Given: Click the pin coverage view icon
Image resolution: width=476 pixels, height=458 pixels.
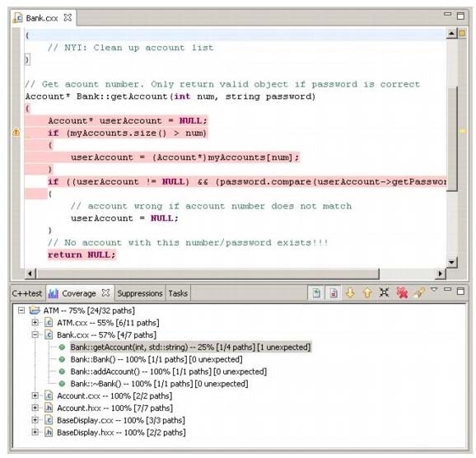Looking at the screenshot, I should [x=419, y=292].
